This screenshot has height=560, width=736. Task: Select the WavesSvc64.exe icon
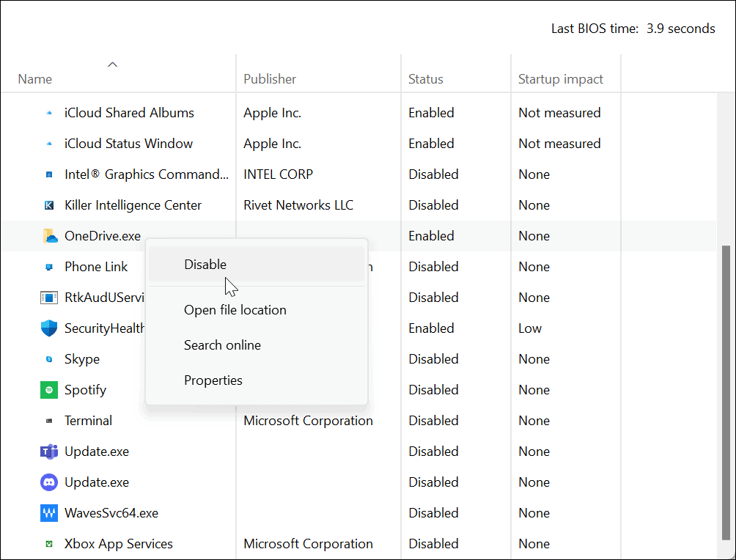48,512
